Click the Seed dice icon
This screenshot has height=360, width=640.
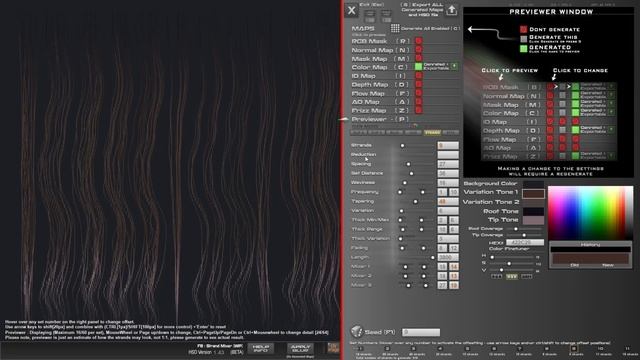tap(357, 331)
